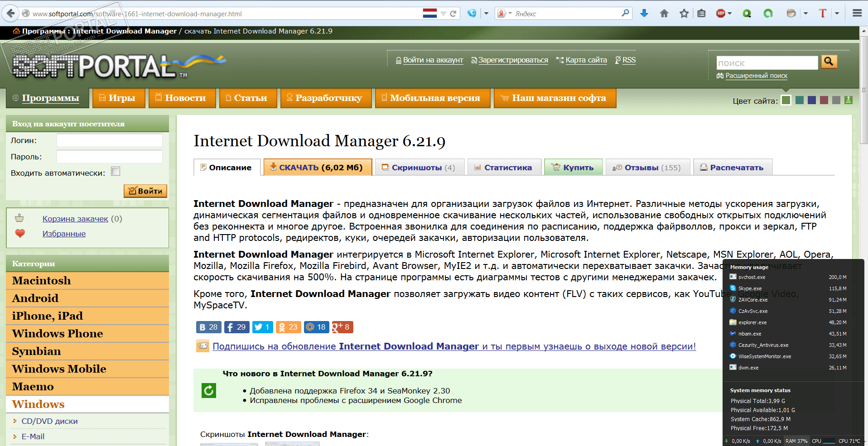Open the Статистика tab
Screen dimensions: 868x446
[x=504, y=167]
